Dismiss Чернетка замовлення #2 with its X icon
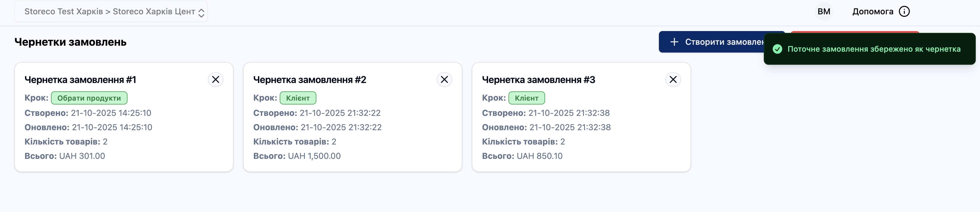Image resolution: width=980 pixels, height=212 pixels. coord(444,79)
